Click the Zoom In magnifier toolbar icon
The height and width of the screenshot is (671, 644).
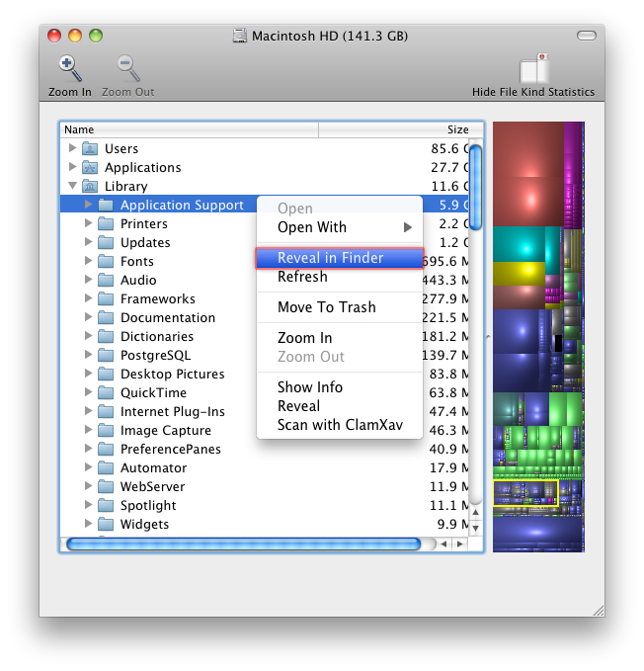pyautogui.click(x=70, y=68)
